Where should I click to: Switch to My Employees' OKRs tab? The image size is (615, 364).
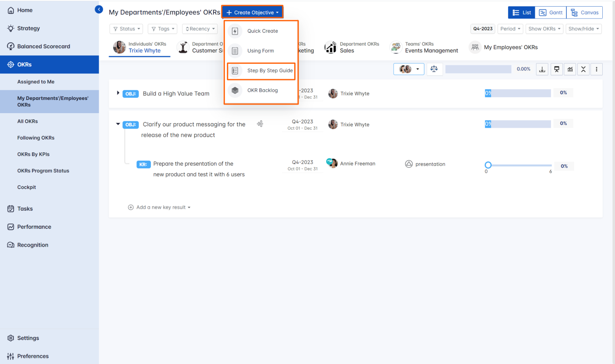click(511, 47)
